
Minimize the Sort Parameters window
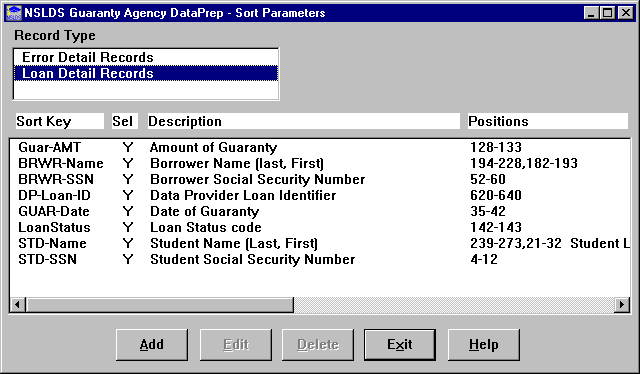pyautogui.click(x=591, y=13)
